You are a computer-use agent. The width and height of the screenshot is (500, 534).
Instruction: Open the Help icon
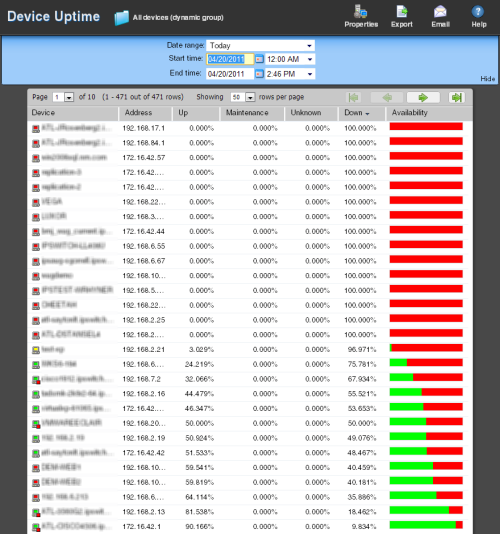point(478,12)
